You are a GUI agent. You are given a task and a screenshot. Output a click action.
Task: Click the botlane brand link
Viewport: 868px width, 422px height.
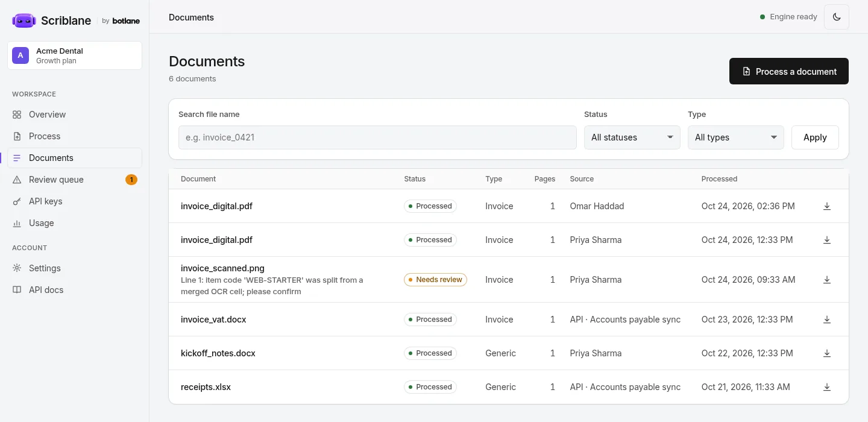(126, 21)
